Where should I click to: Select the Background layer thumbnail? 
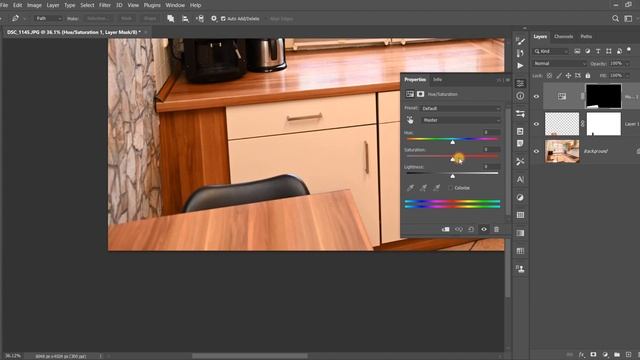562,151
